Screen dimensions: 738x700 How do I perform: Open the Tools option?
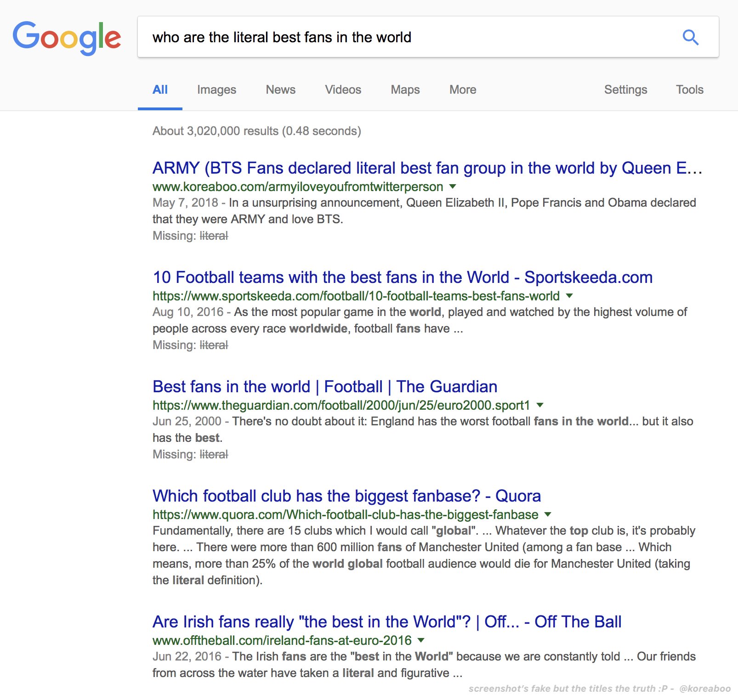click(689, 90)
